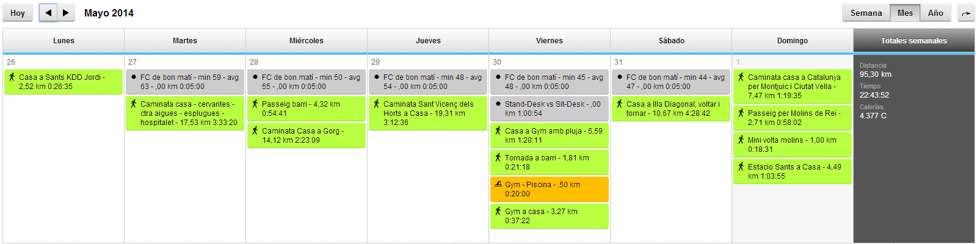Click walking icon on Casa a Sants KDD Jordi
Viewport: 980px width, 244px height.
[x=12, y=77]
